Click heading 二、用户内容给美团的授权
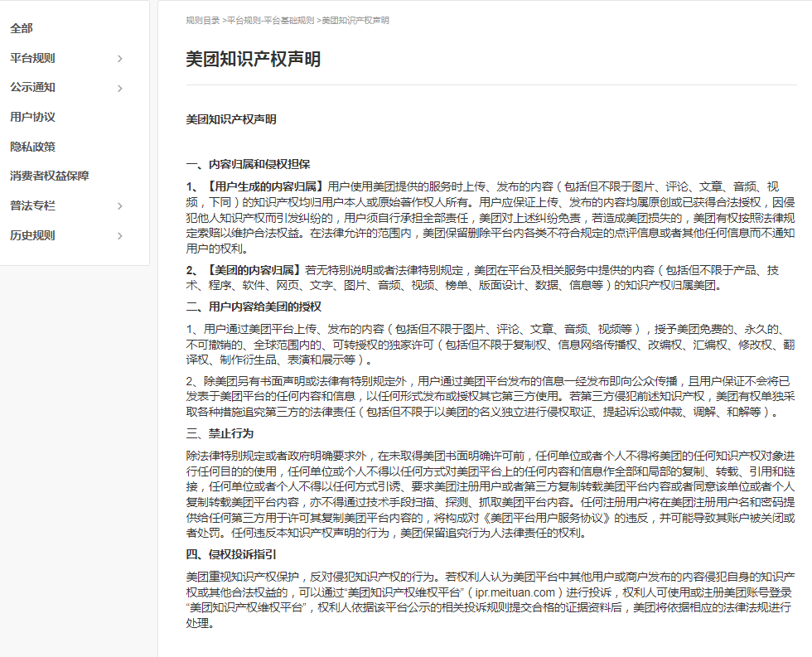The image size is (812, 657). 254,307
